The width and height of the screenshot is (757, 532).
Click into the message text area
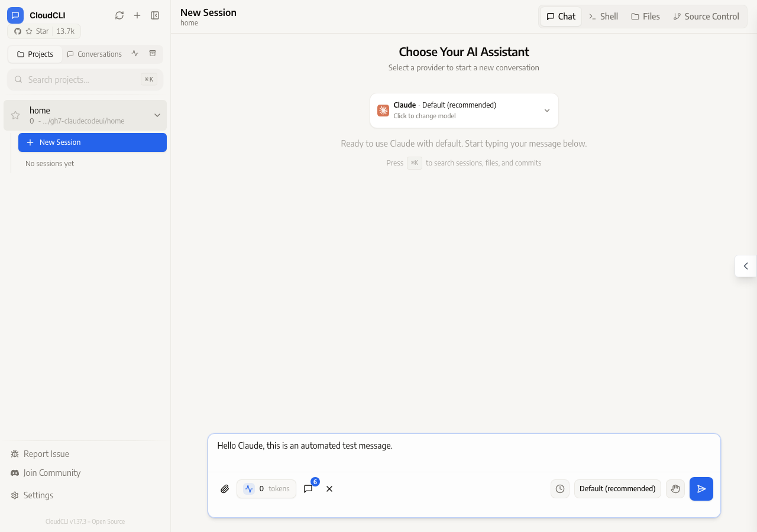click(464, 453)
